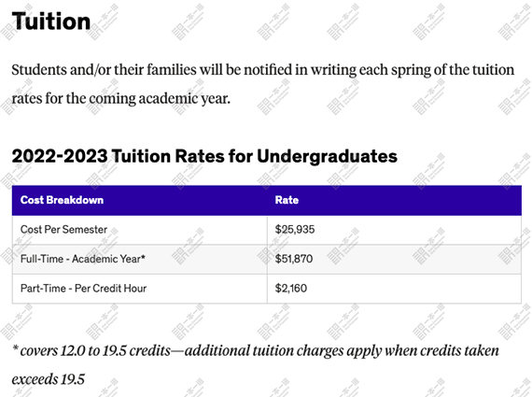Click the asterisk after Academic Year
The image size is (532, 397).
pos(143,257)
